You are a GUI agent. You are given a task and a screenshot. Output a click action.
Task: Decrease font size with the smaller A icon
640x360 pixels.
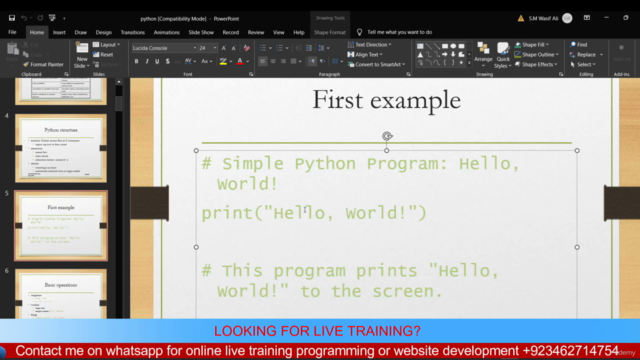[x=233, y=48]
